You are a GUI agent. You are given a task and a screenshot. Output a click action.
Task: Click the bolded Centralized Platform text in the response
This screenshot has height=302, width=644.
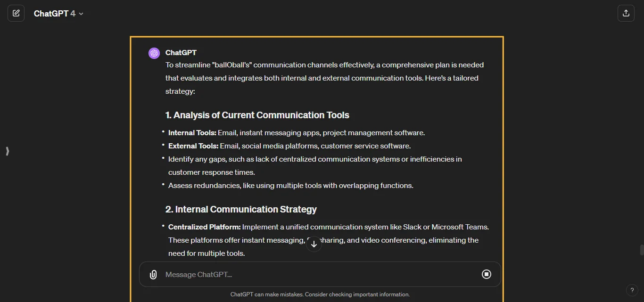[x=204, y=227]
